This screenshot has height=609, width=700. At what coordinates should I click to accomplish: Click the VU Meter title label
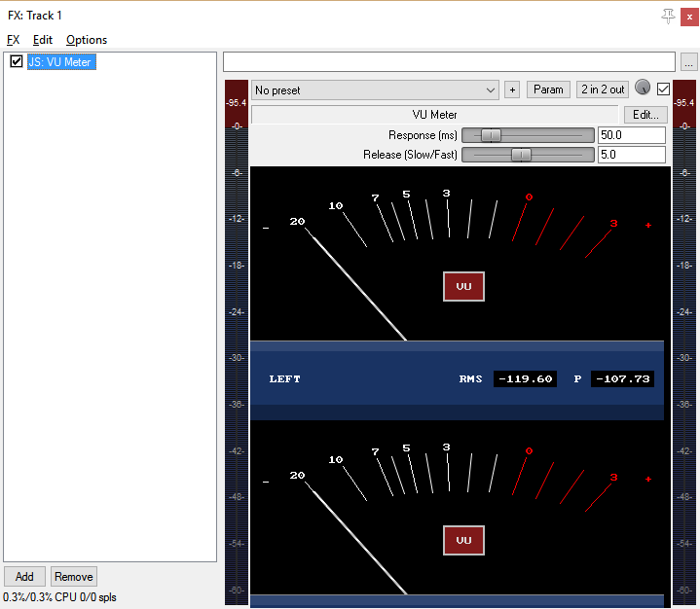[x=435, y=115]
